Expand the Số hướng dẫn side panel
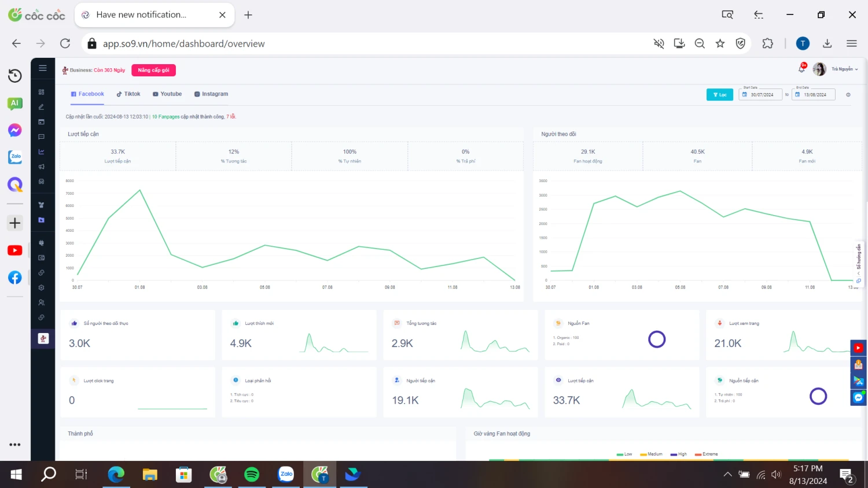The image size is (868, 488). [x=859, y=263]
